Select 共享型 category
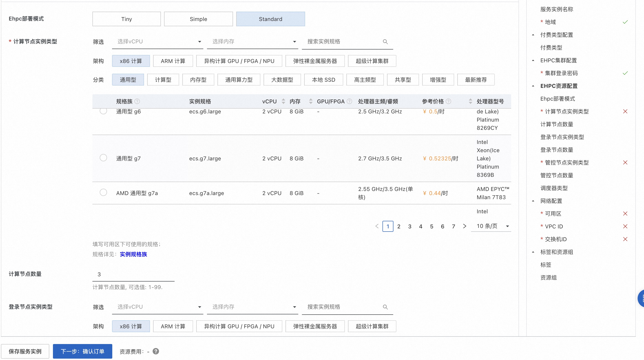 pyautogui.click(x=403, y=80)
